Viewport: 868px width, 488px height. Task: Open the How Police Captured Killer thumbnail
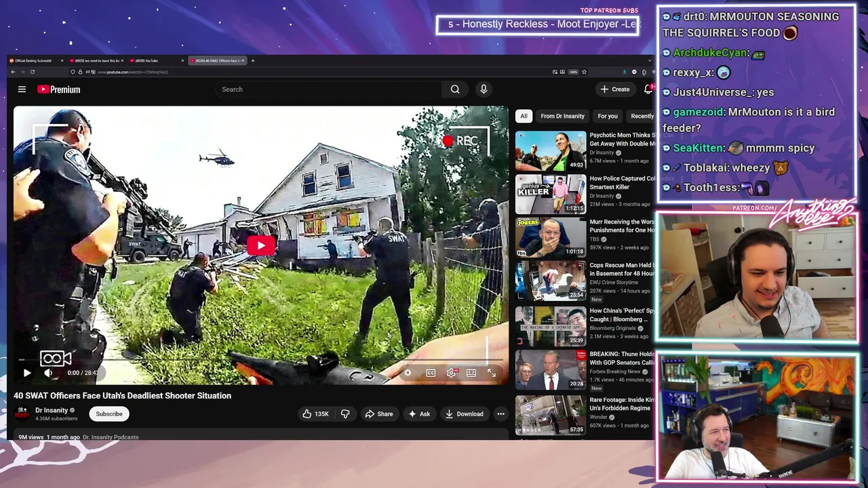pyautogui.click(x=551, y=194)
